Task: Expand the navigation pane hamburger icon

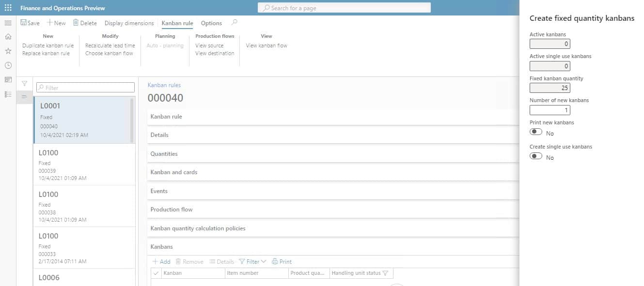Action: click(8, 23)
